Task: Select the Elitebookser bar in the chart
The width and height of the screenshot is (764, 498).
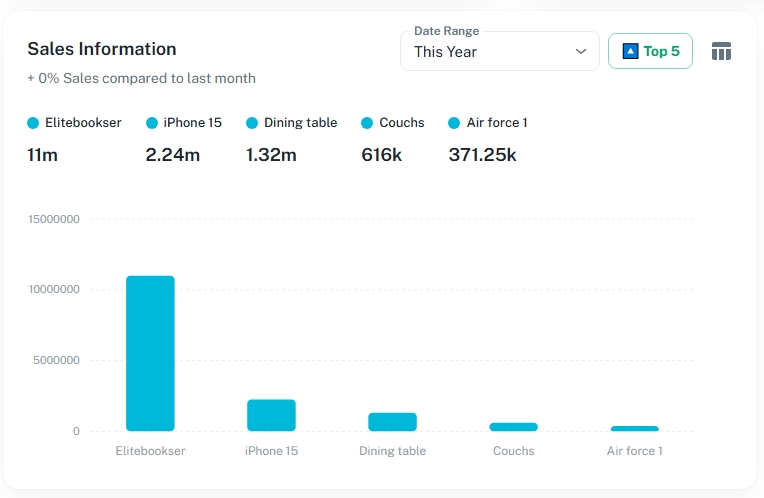Action: (x=150, y=353)
